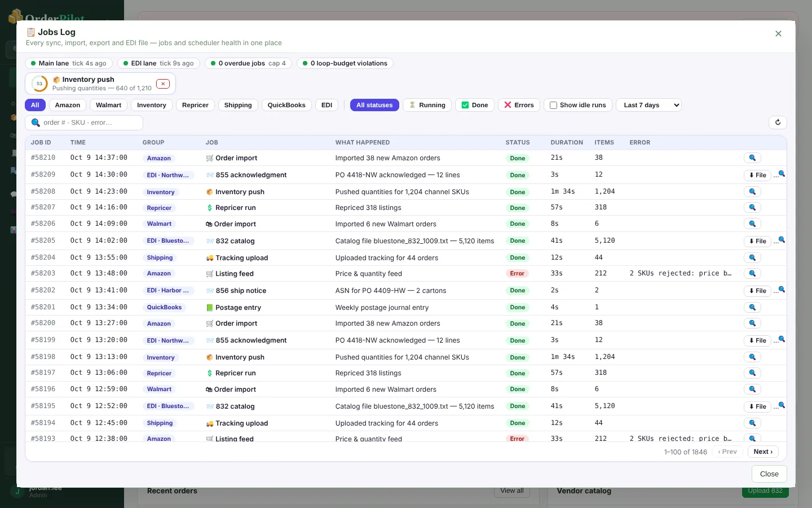Download file for job #58195

757,407
